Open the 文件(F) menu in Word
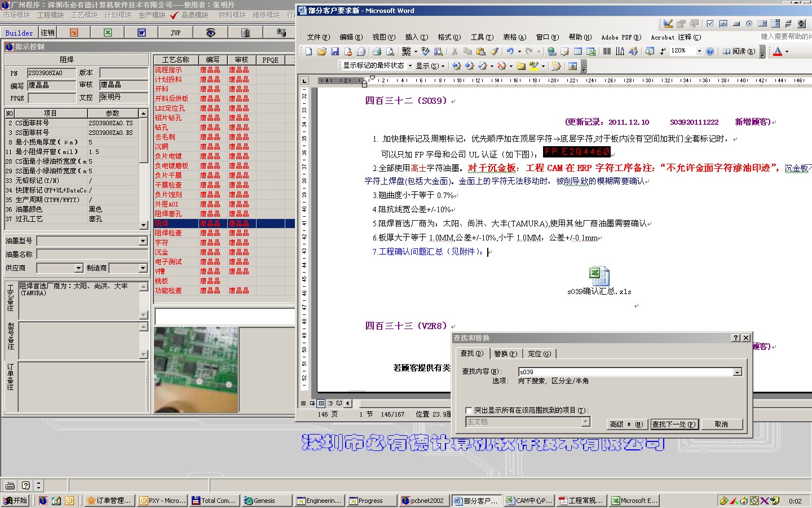812x508 pixels. click(319, 37)
